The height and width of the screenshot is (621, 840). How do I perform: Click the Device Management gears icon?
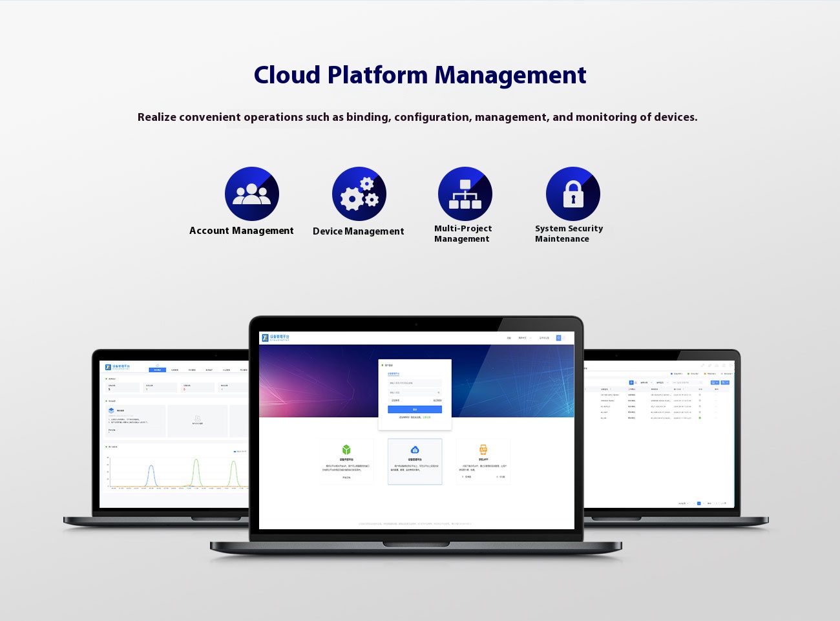coord(359,194)
